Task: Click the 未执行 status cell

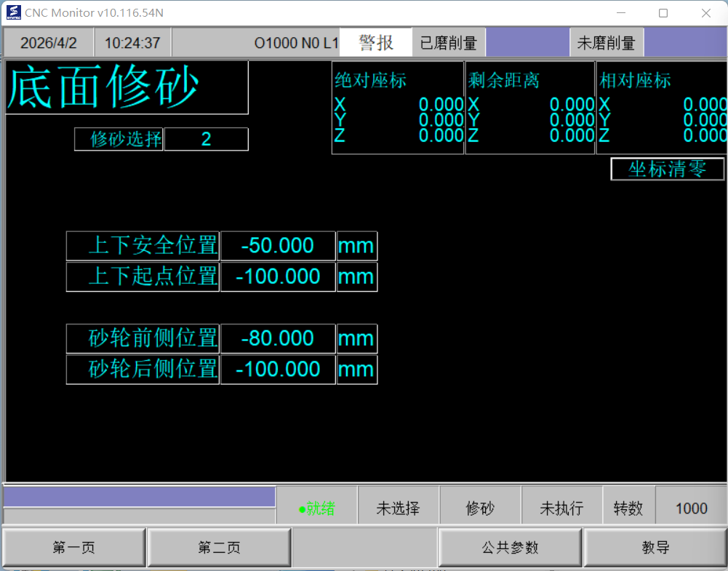Action: [561, 508]
